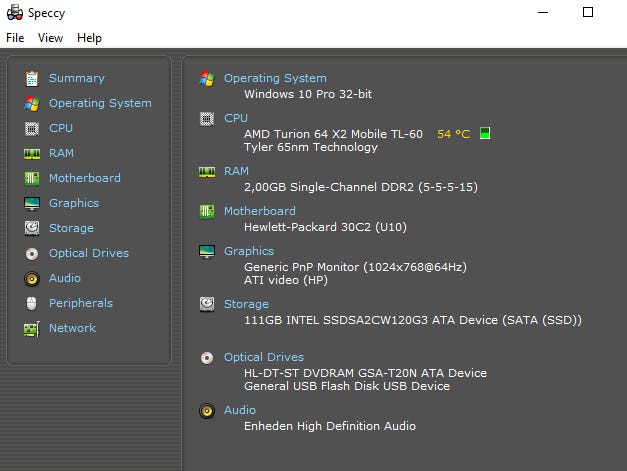Click the Storage drive icon in sidebar
This screenshot has width=627, height=471.
pos(31,228)
